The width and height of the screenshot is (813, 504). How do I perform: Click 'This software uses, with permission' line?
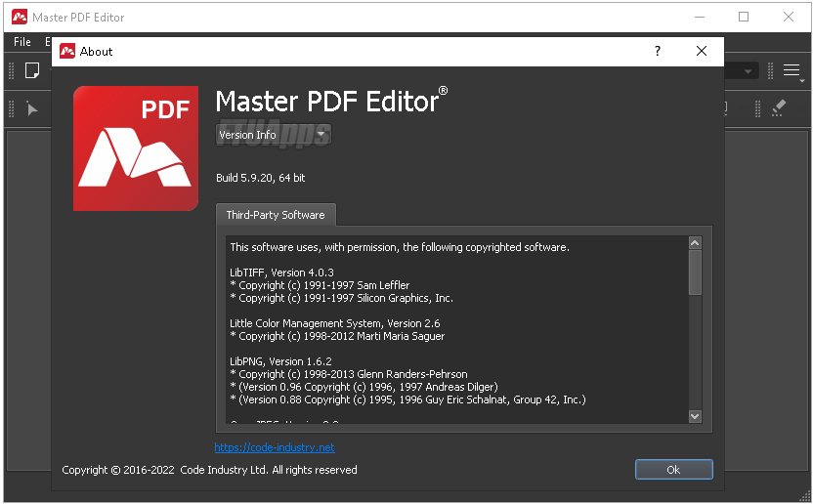tap(400, 247)
